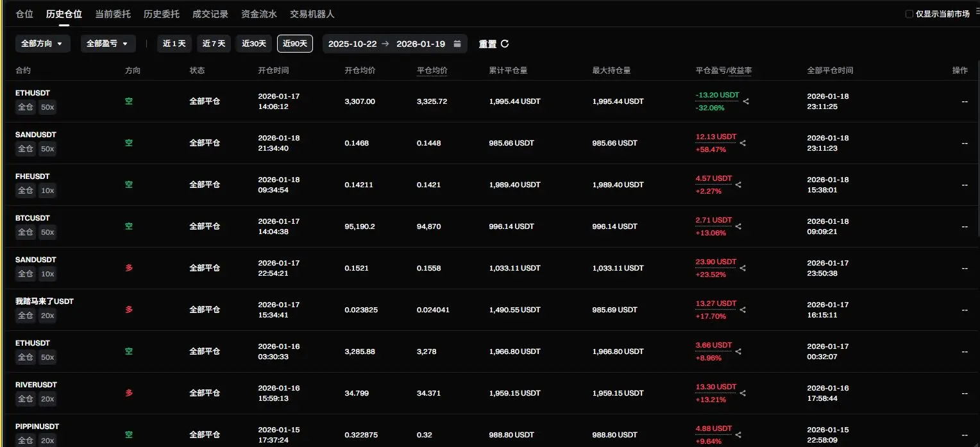
Task: Filter by 近30天
Action: (x=254, y=44)
